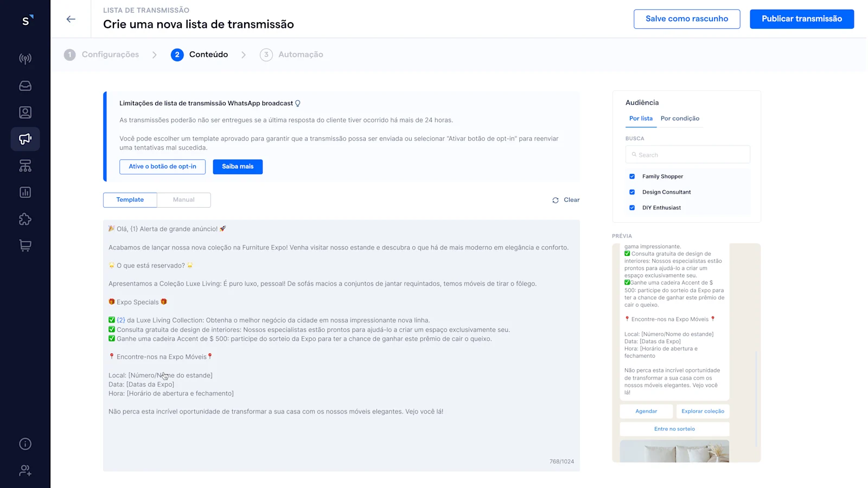Open the Manual content tab
Viewport: 868px width, 488px height.
[183, 200]
